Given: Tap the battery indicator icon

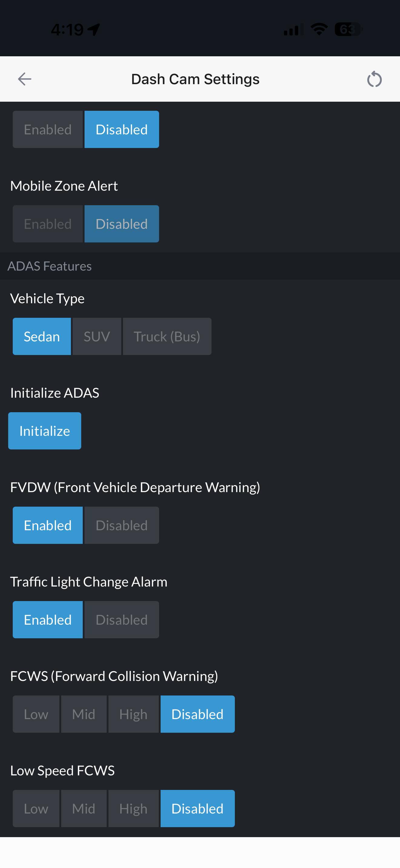Looking at the screenshot, I should [348, 29].
